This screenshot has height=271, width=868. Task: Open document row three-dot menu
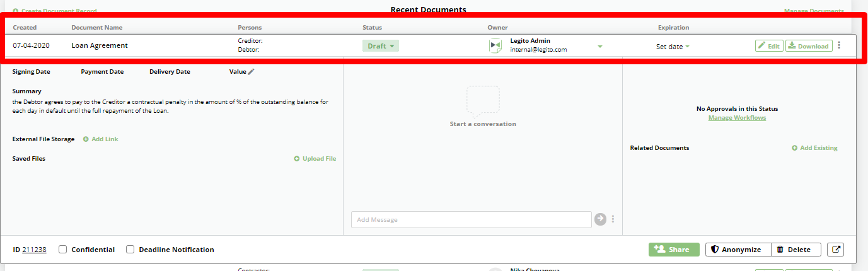[839, 45]
